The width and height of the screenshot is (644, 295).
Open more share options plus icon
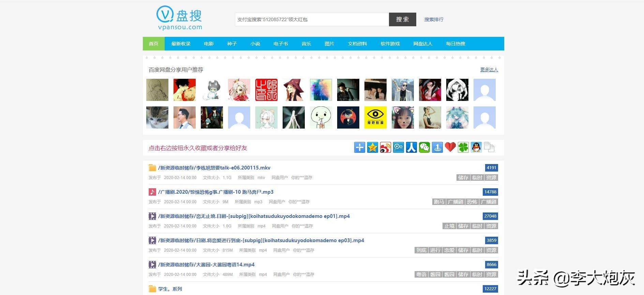[x=359, y=147]
